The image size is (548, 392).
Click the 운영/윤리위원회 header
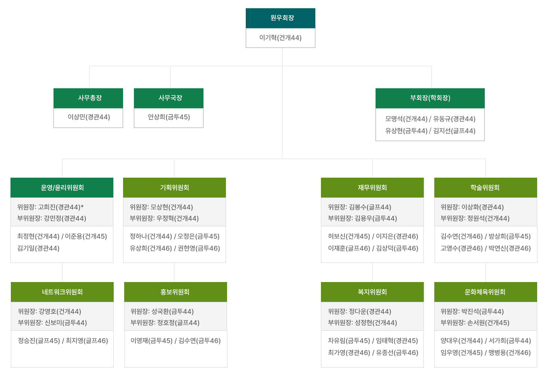pos(62,188)
